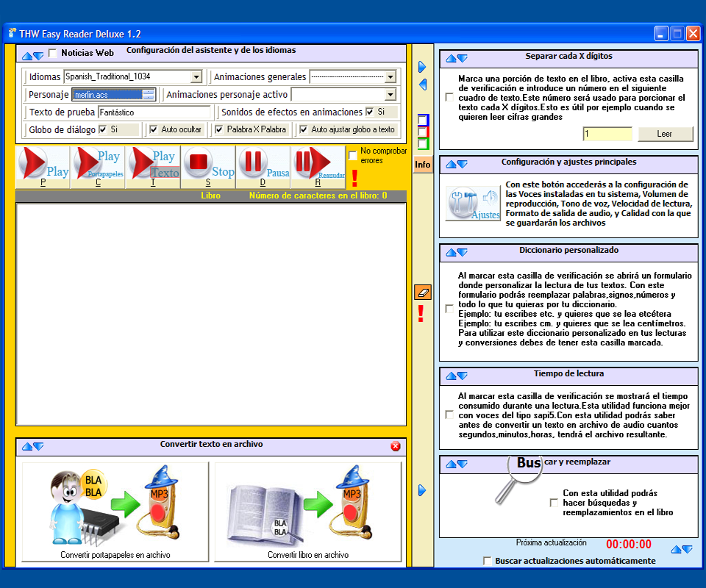
Task: Click the app icon in title bar
Action: click(x=13, y=33)
